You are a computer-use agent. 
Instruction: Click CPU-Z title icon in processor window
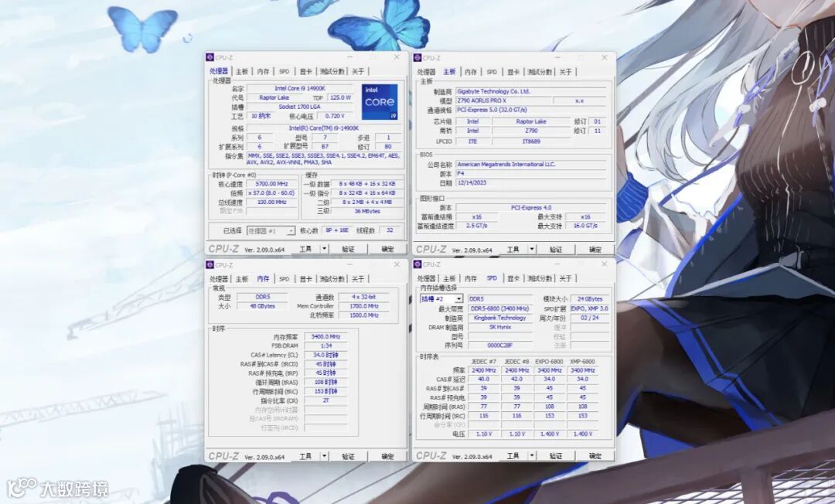tap(210, 57)
